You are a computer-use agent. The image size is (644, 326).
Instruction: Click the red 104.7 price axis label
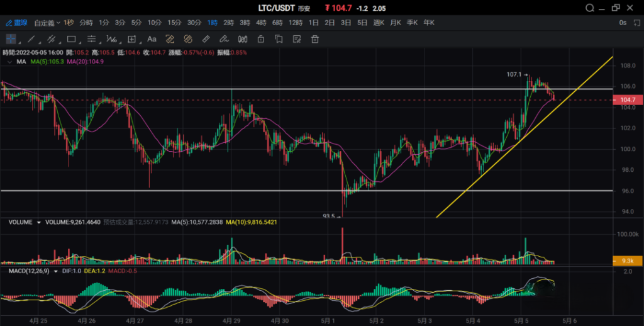coord(628,100)
